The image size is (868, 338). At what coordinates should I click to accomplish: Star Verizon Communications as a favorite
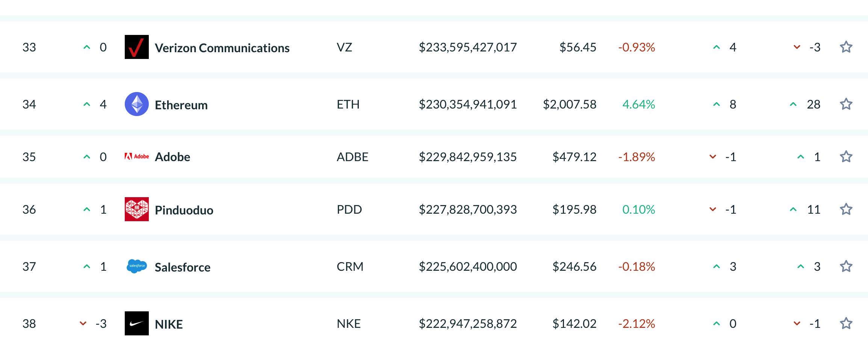846,47
